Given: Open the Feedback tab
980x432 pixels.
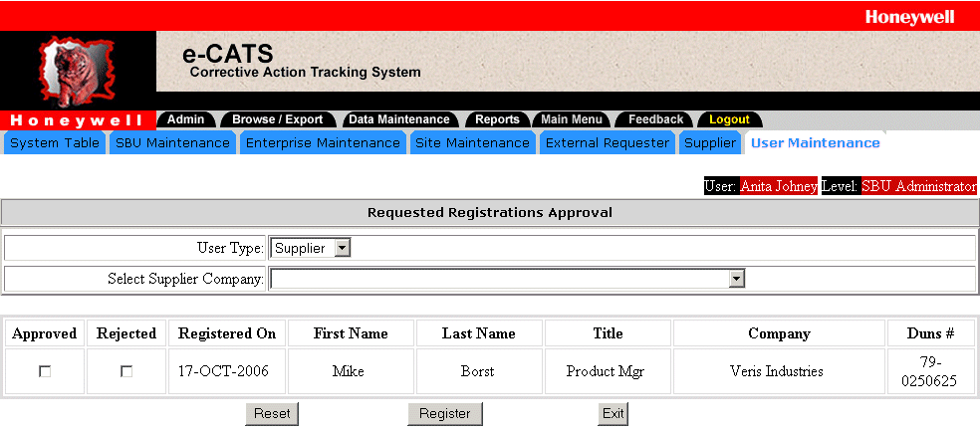Looking at the screenshot, I should tap(655, 119).
